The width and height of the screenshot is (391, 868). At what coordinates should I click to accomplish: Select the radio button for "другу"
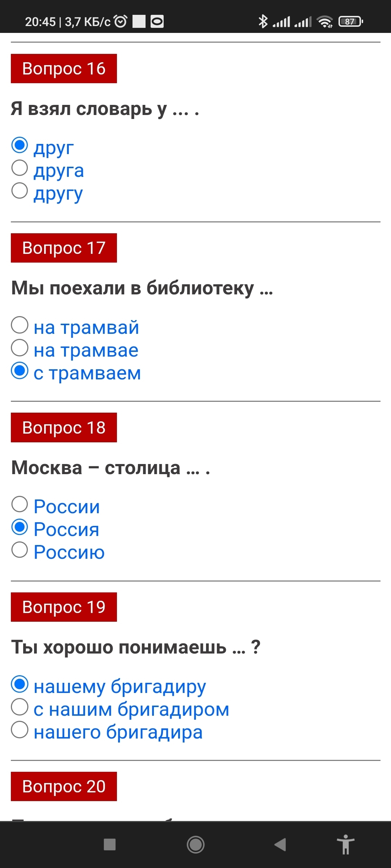coord(20,191)
